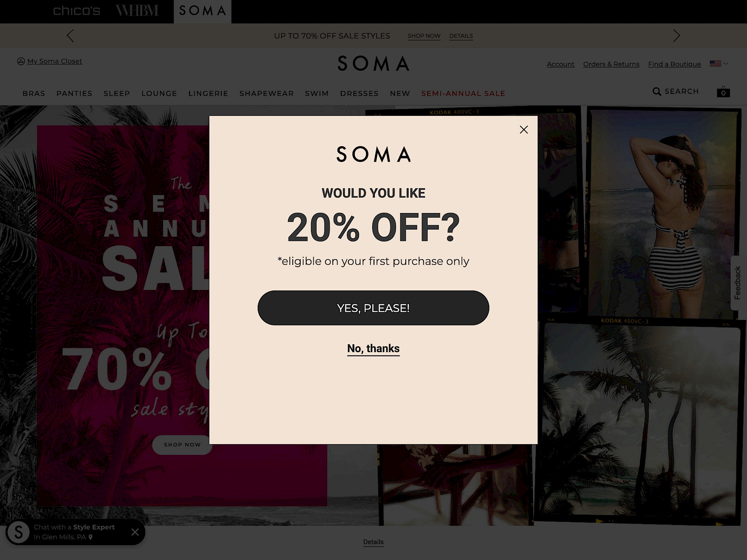Click the Shop Now hero button

pos(182,445)
